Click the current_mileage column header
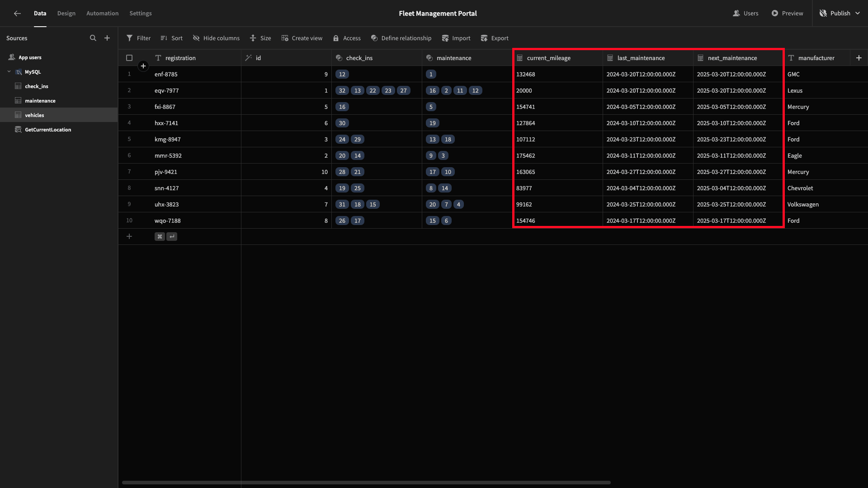Image resolution: width=868 pixels, height=488 pixels. pyautogui.click(x=557, y=58)
